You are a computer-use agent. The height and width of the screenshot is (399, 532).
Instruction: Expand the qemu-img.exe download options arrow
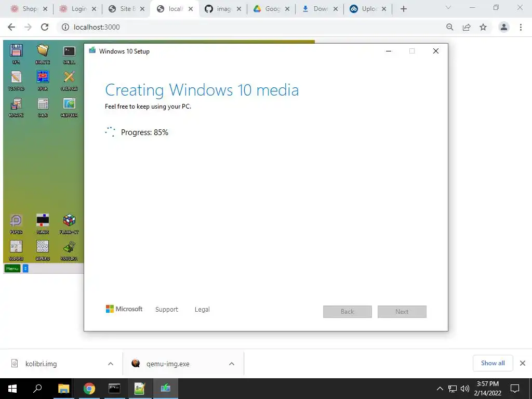coord(232,364)
